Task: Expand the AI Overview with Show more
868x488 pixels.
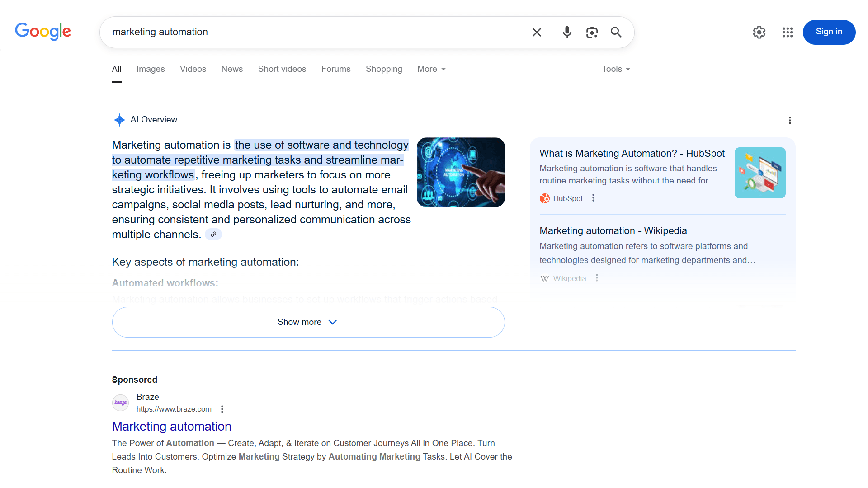Action: [x=307, y=322]
